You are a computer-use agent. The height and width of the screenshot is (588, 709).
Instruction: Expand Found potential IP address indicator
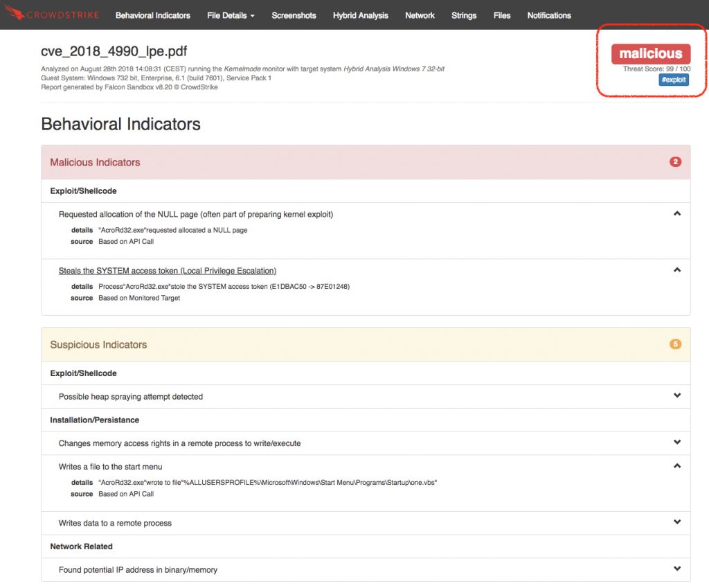click(677, 569)
